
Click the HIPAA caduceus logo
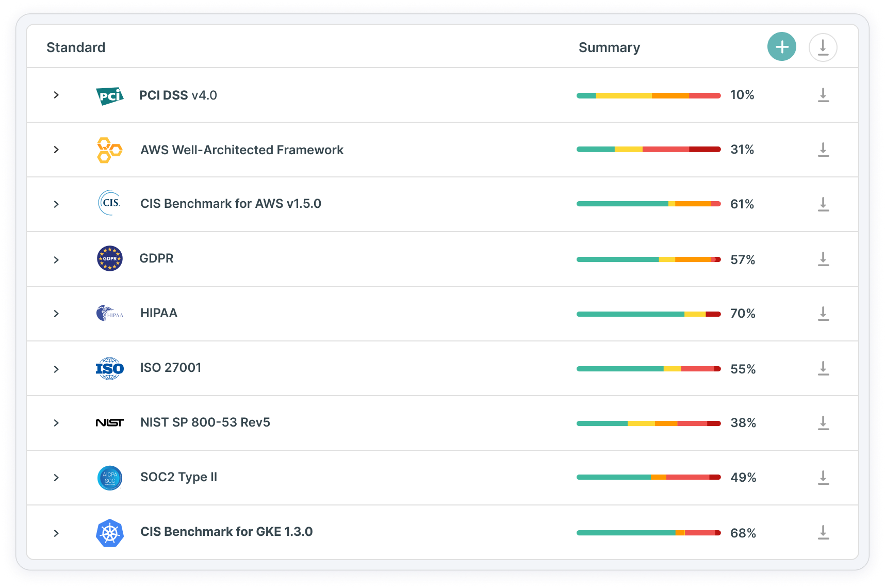pyautogui.click(x=109, y=313)
